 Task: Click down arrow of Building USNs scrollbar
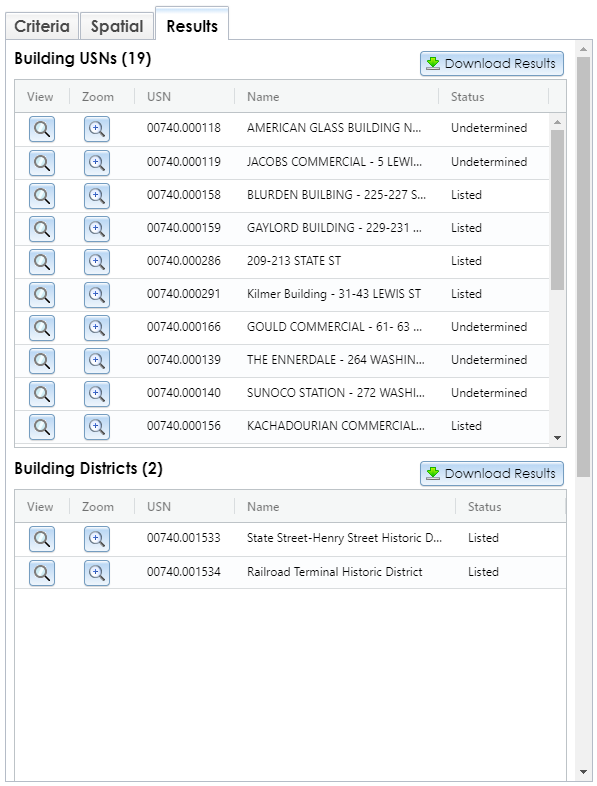(557, 438)
